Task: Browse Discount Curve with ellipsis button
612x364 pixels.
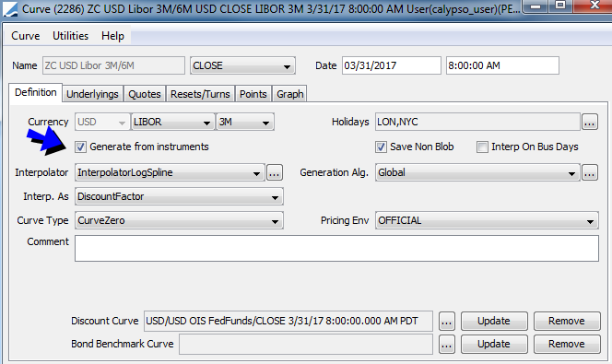Action: pyautogui.click(x=446, y=321)
